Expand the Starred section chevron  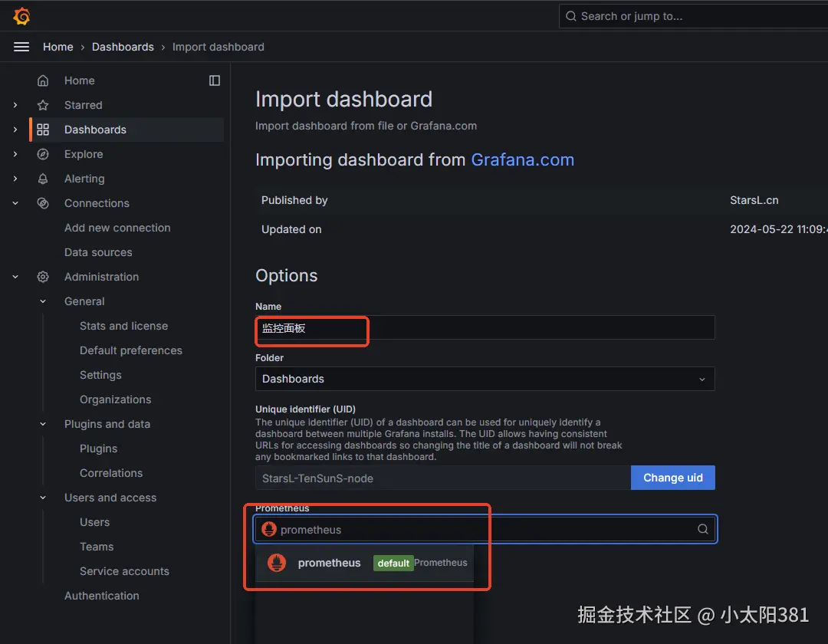(15, 105)
